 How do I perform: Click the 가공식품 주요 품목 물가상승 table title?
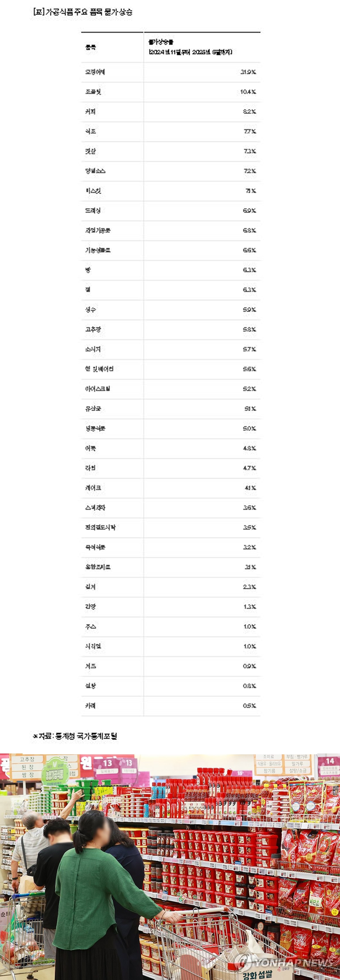point(83,12)
